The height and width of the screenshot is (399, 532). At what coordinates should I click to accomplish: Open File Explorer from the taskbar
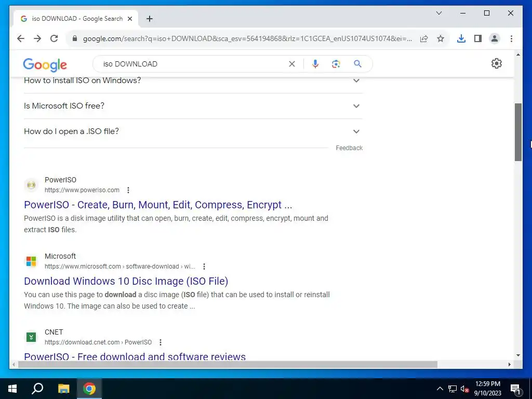[x=63, y=389]
